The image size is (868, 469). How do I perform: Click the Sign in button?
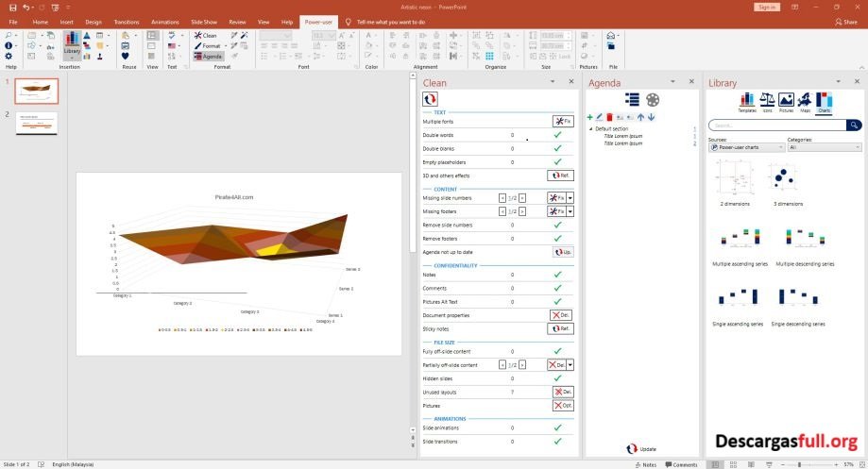point(767,8)
